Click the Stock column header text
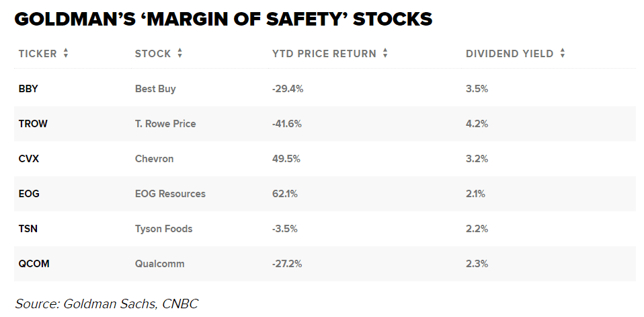The width and height of the screenshot is (644, 317). (153, 54)
